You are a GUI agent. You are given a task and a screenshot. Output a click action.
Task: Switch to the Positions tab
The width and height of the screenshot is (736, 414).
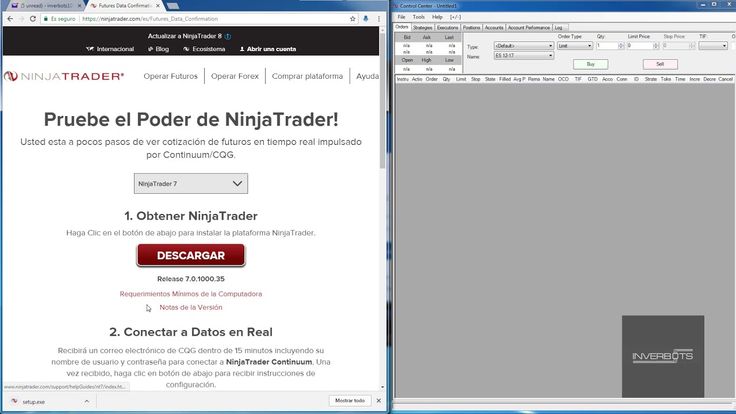[471, 28]
